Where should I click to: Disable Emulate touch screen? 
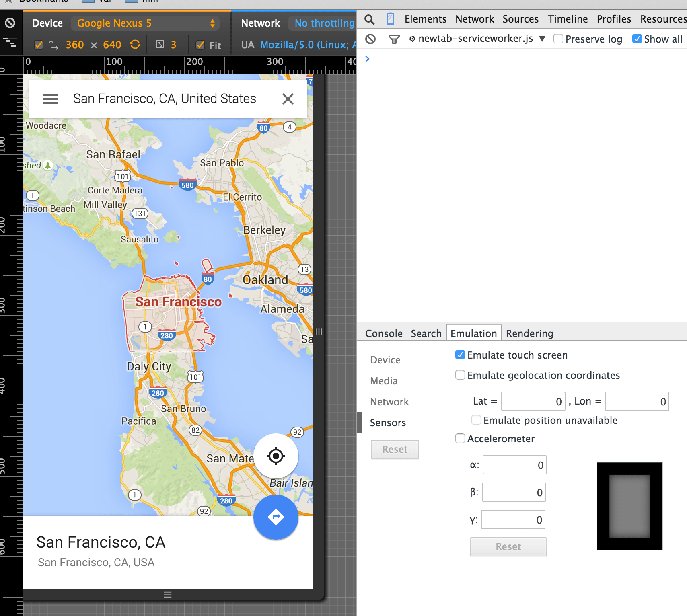460,355
